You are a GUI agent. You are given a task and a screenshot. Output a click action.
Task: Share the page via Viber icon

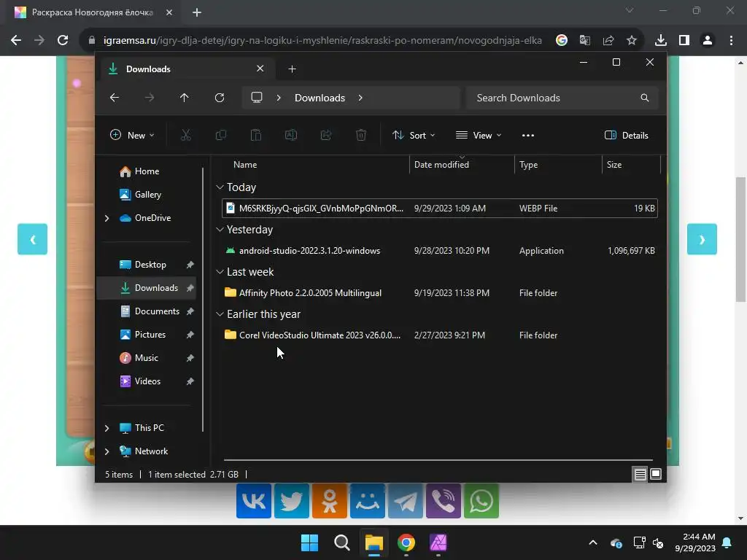click(444, 501)
